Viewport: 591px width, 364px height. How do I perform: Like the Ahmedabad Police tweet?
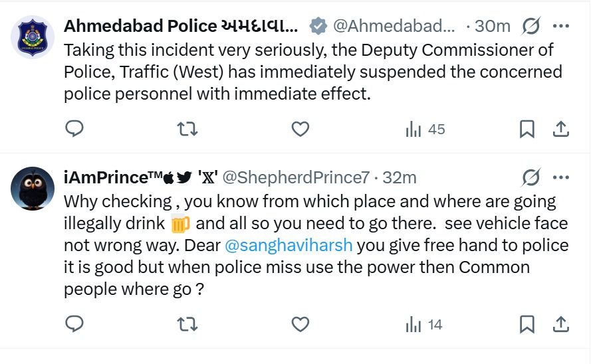pyautogui.click(x=300, y=128)
